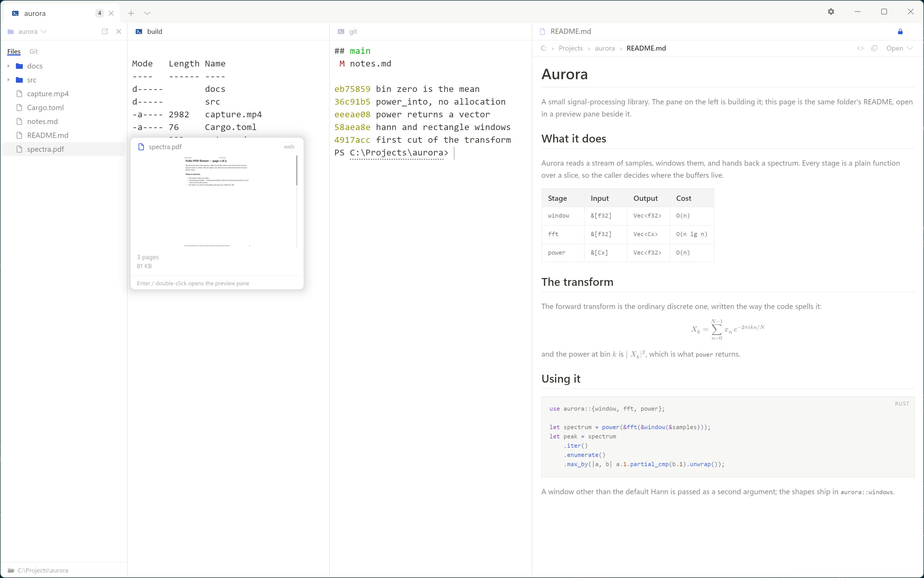Switch to the Files tab

pyautogui.click(x=14, y=51)
